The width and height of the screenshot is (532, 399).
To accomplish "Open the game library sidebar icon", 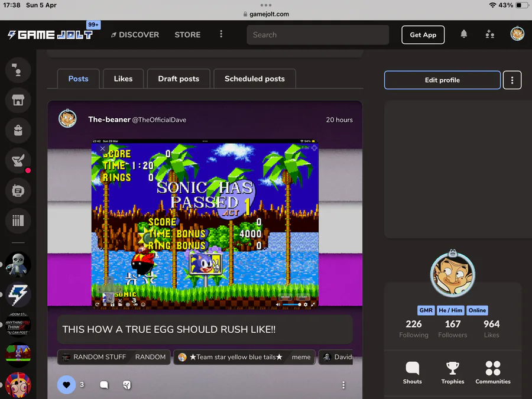I will [18, 221].
